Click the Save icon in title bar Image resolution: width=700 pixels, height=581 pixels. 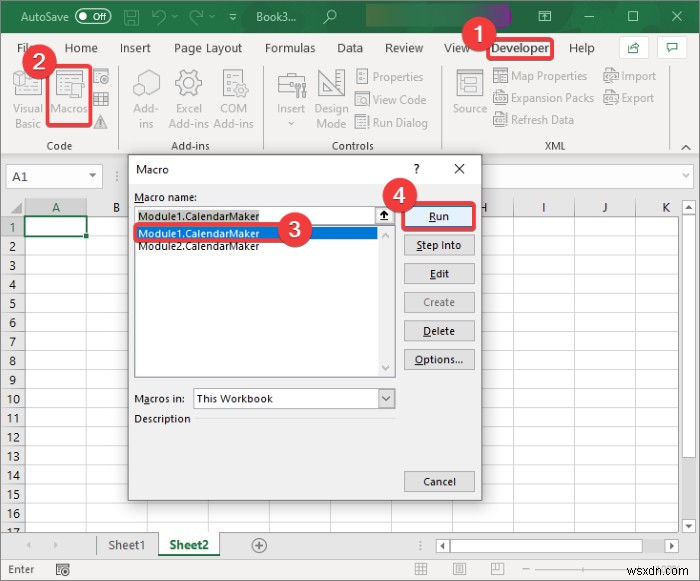tap(131, 17)
